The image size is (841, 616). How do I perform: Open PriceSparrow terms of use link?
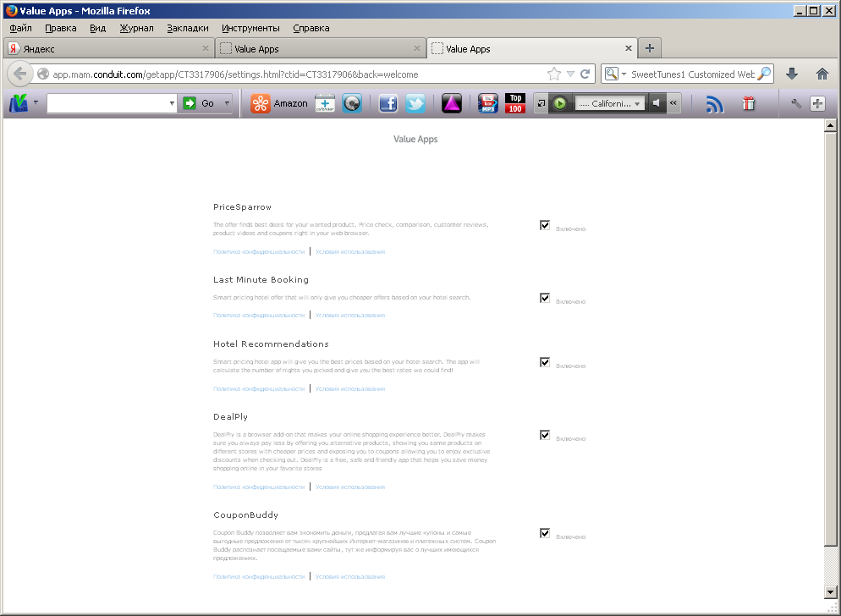pos(350,251)
